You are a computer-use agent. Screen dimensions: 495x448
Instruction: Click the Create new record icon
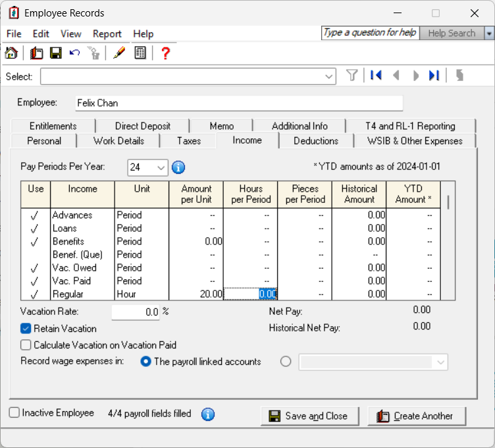(x=36, y=53)
